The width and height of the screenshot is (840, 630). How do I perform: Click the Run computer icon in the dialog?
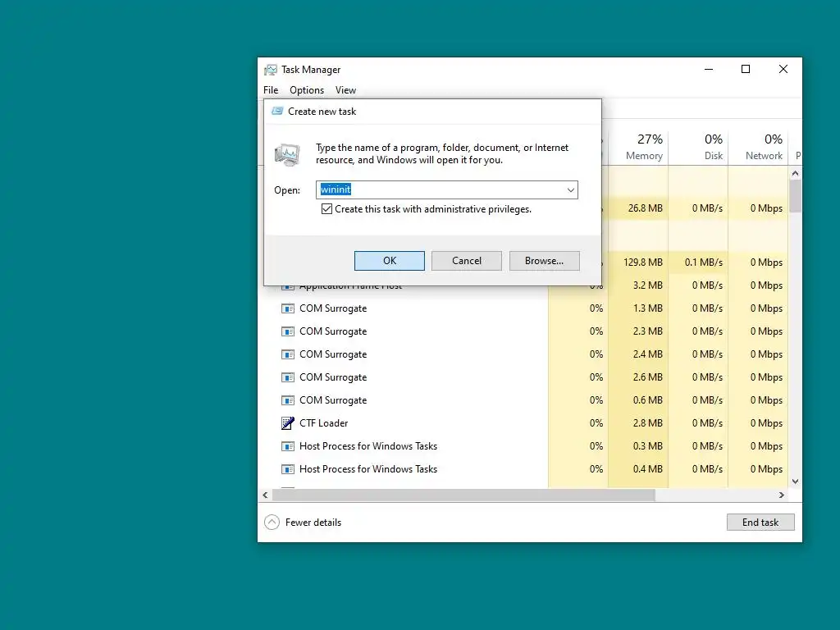pyautogui.click(x=287, y=154)
